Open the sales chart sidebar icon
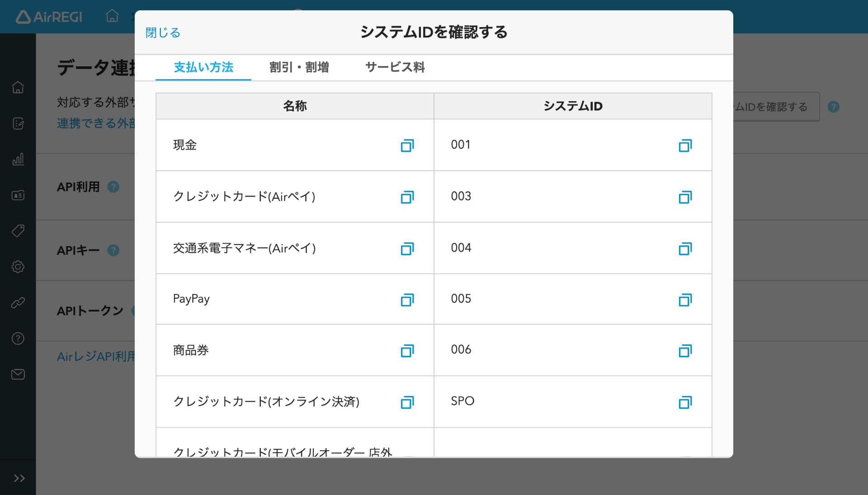Viewport: 868px width, 495px height. pos(18,159)
